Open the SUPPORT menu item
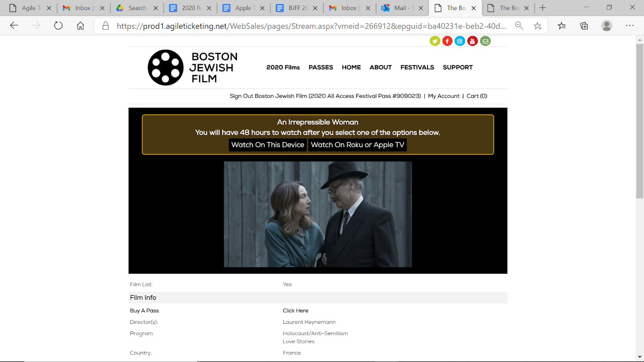Viewport: 644px width, 362px height. [458, 67]
